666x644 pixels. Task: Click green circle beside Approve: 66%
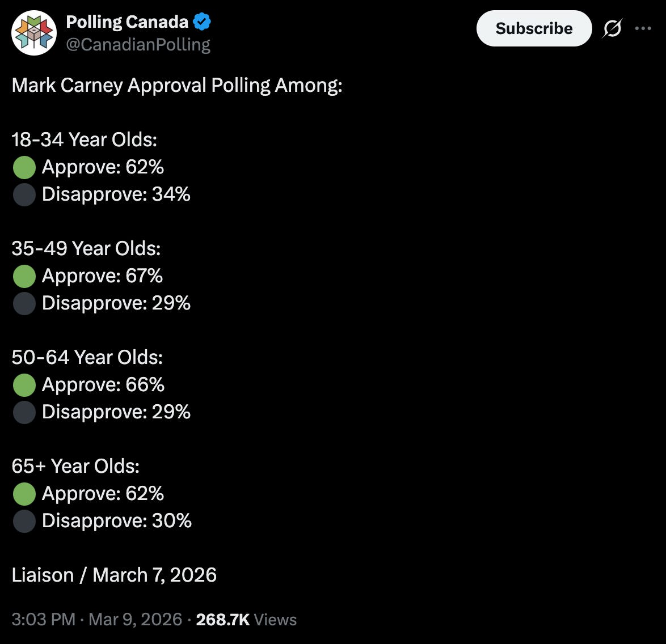click(24, 384)
